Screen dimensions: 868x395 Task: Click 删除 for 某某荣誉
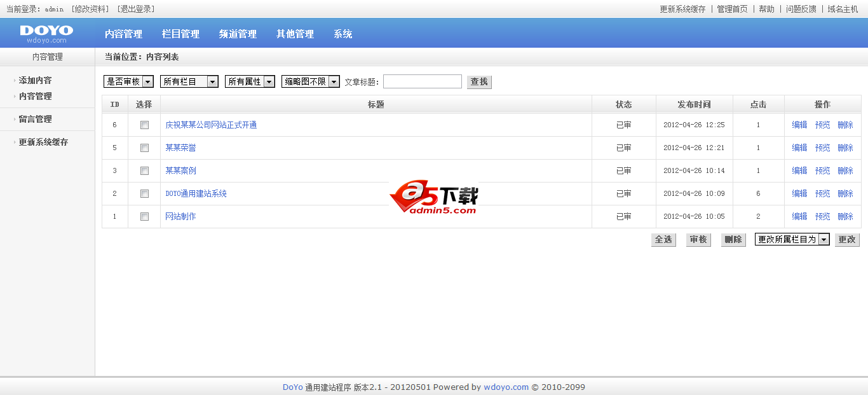click(x=845, y=148)
